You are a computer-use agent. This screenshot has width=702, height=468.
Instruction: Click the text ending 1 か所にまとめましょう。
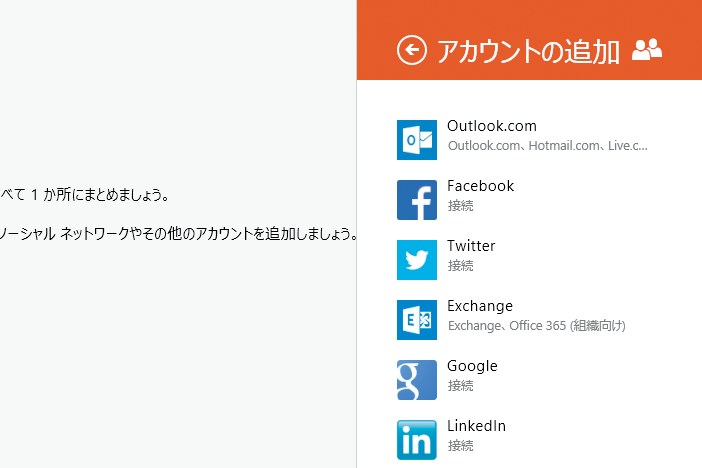(85, 195)
